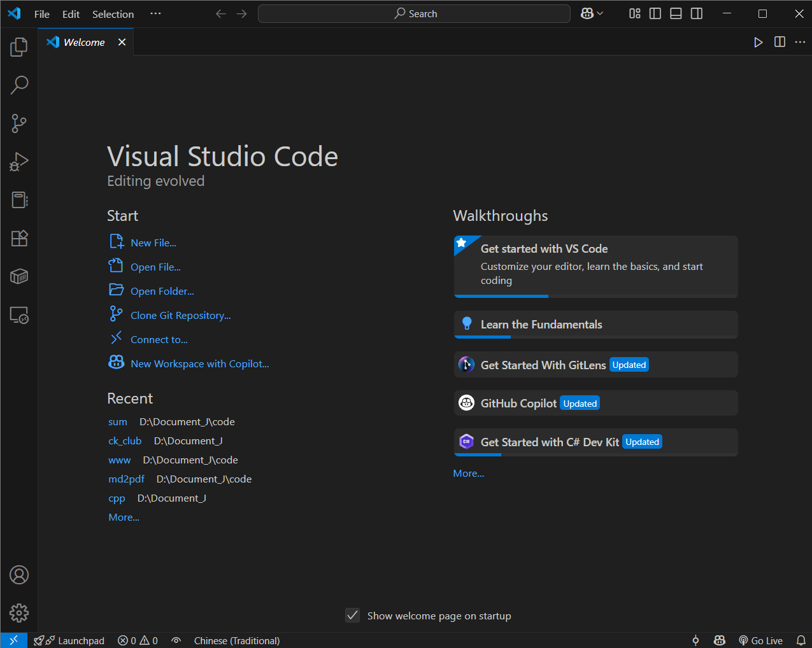Click the Search command center box
This screenshot has height=648, width=812.
pos(414,14)
